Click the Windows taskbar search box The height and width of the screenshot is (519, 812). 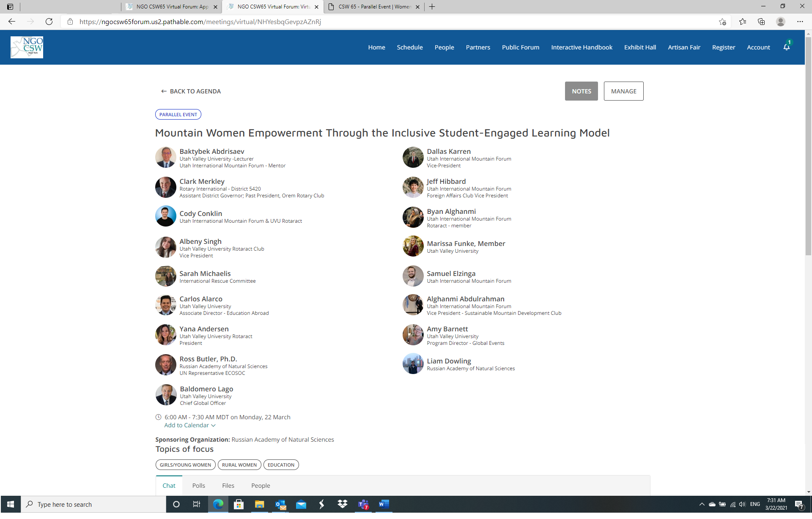pyautogui.click(x=94, y=504)
